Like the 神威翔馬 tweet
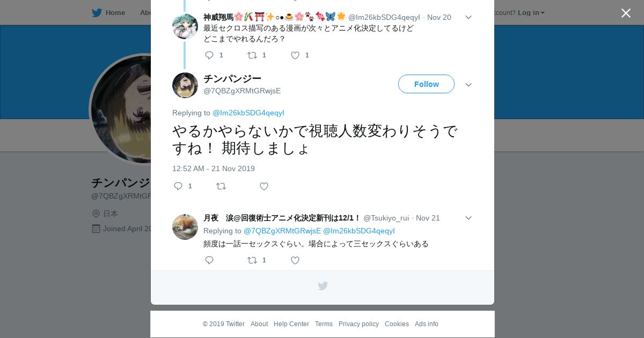 (295, 55)
